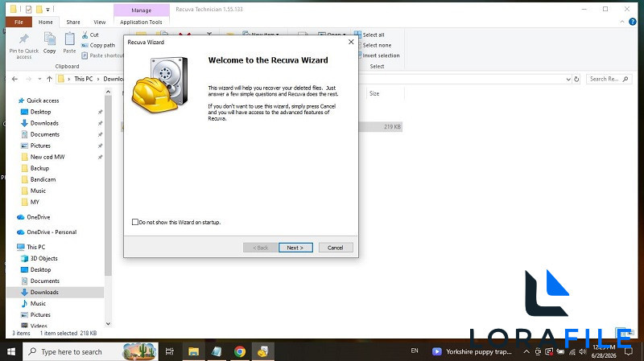644x361 pixels.
Task: Open volume control in system tray
Action: pos(582,351)
